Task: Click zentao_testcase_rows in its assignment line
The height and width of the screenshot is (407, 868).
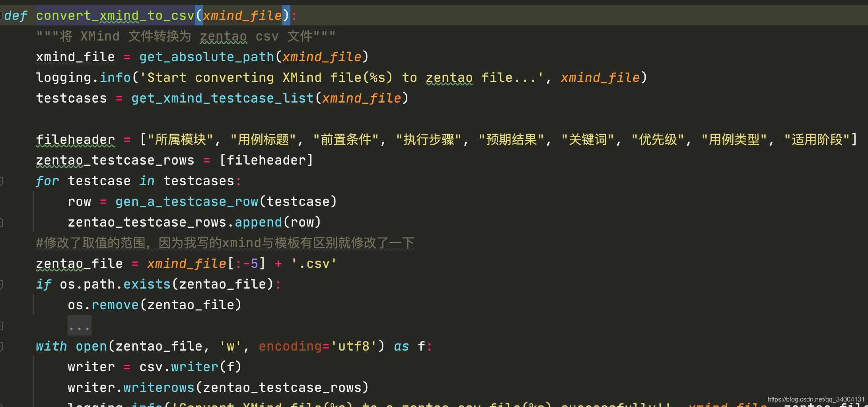Action: (x=115, y=161)
